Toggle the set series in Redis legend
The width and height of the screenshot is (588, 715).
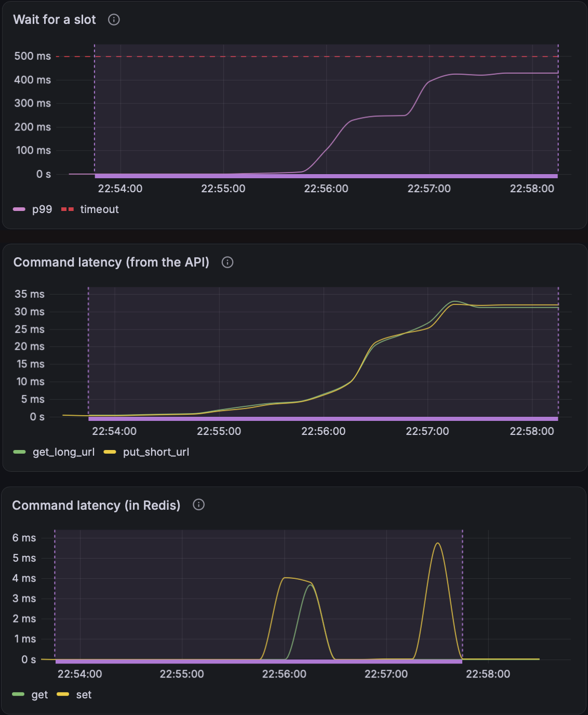(x=84, y=695)
